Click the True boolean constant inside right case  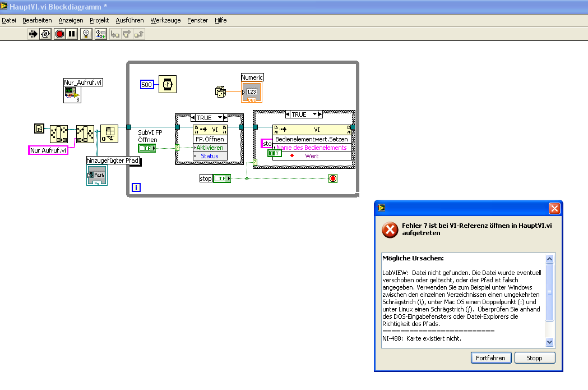click(274, 153)
